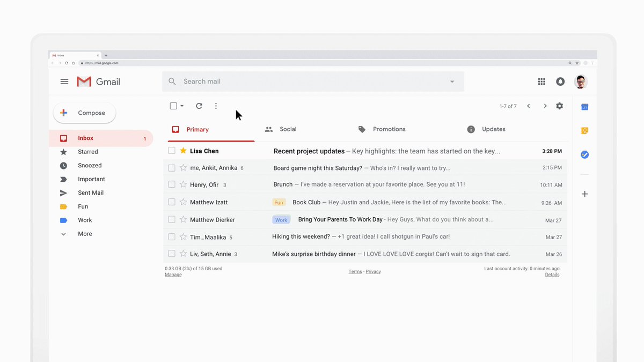This screenshot has width=644, height=362.
Task: Open the three-dot More options menu
Action: 216,106
